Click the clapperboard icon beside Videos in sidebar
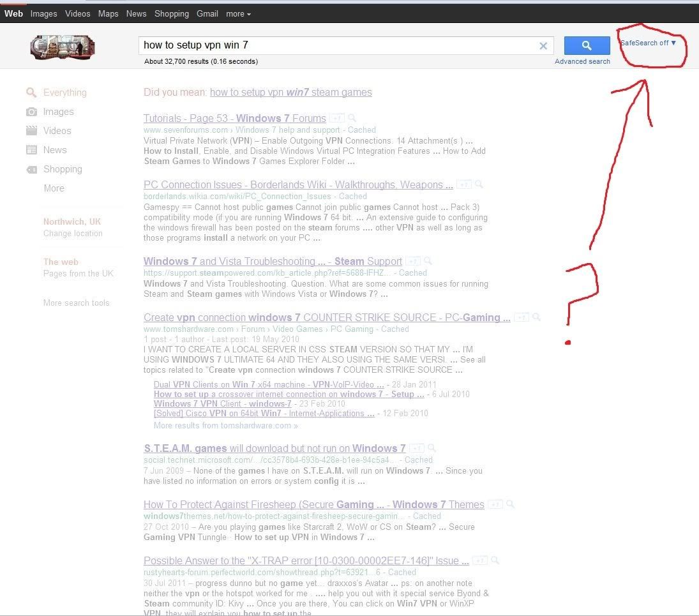Viewport: 699px width, 616px height. [x=32, y=130]
